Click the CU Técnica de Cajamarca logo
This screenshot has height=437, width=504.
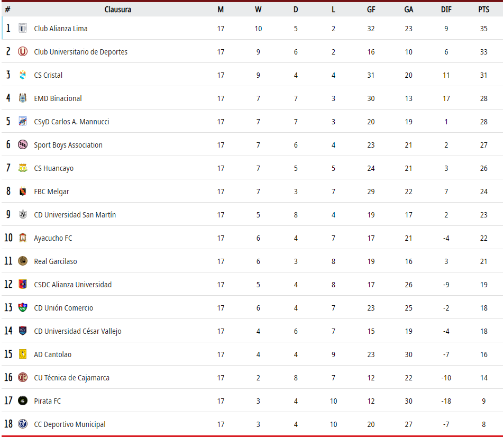(23, 377)
